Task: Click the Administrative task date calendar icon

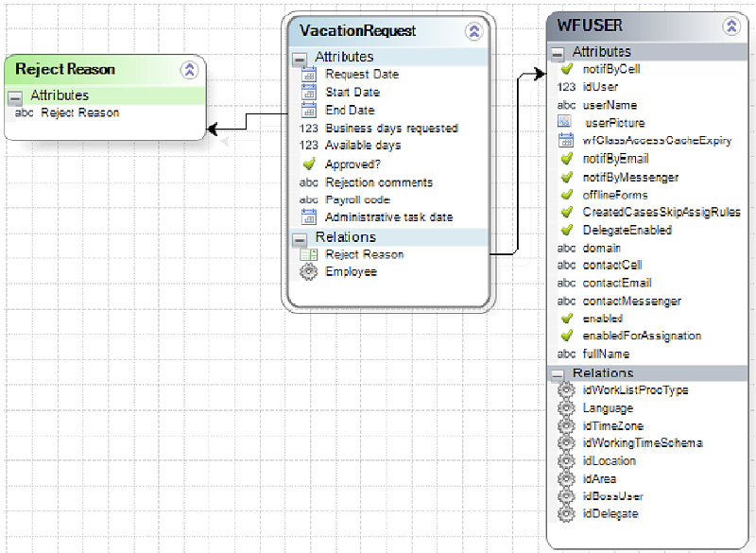Action: [x=309, y=216]
